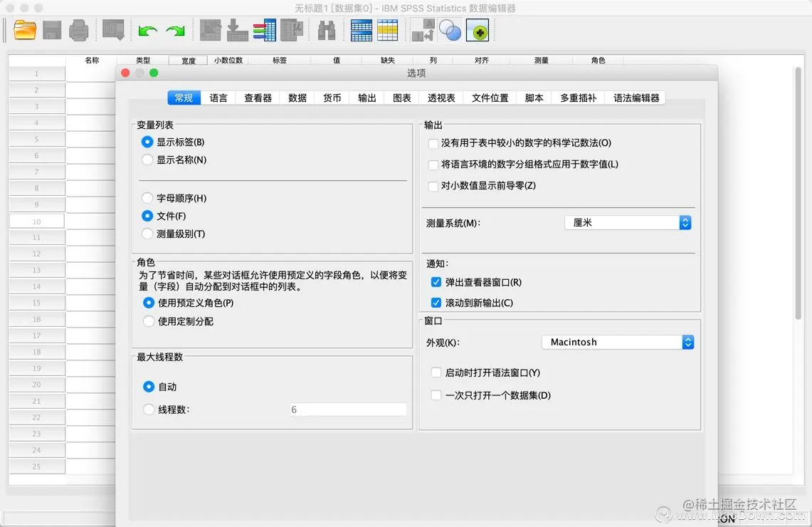Click the 对齐 column header in data editor
The image size is (812, 527).
coord(482,60)
